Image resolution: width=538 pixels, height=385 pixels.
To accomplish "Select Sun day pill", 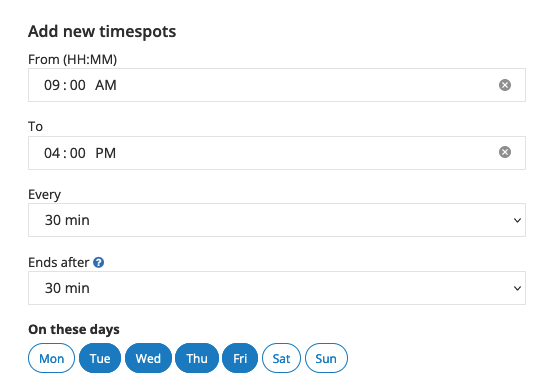I will coord(326,358).
